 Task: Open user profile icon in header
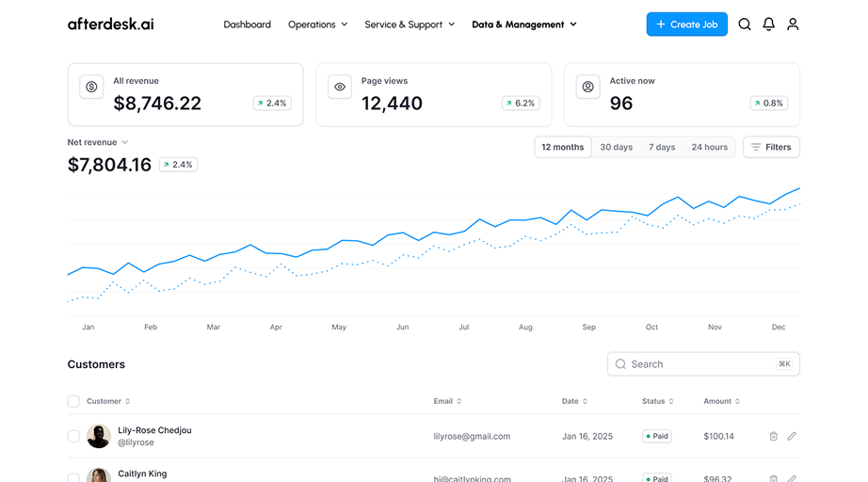[793, 24]
